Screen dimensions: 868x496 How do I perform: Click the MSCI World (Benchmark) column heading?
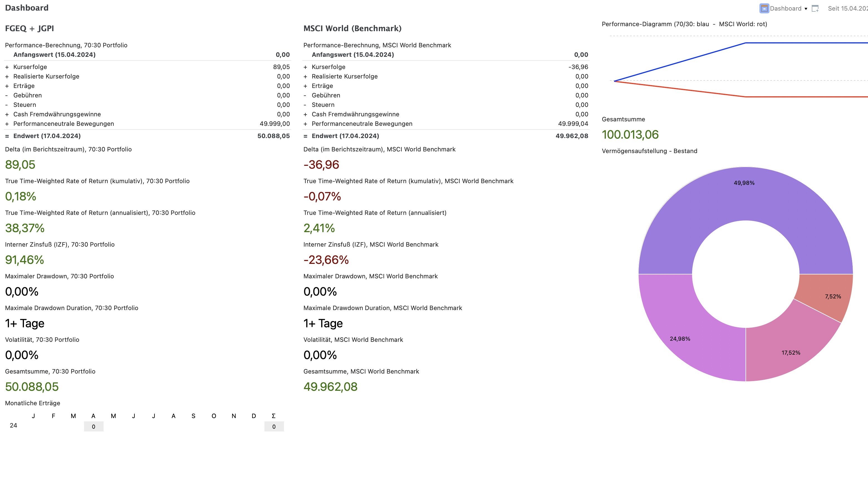pos(352,28)
